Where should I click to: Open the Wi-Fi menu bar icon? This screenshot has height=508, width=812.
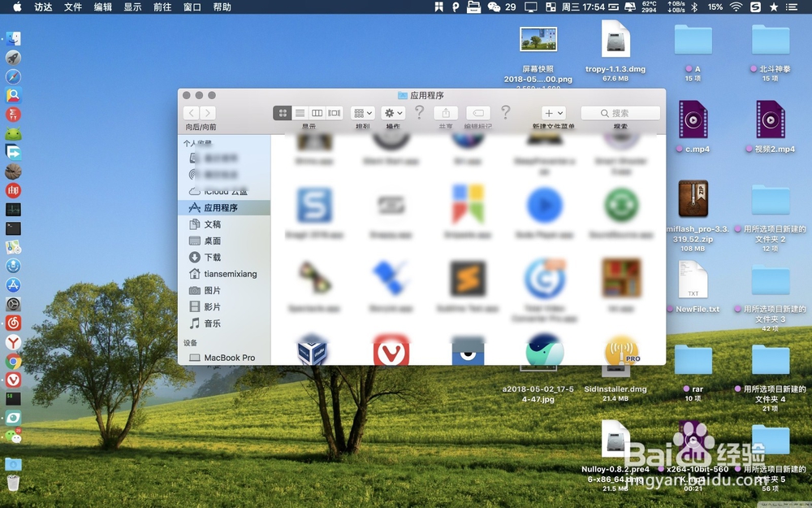point(736,7)
